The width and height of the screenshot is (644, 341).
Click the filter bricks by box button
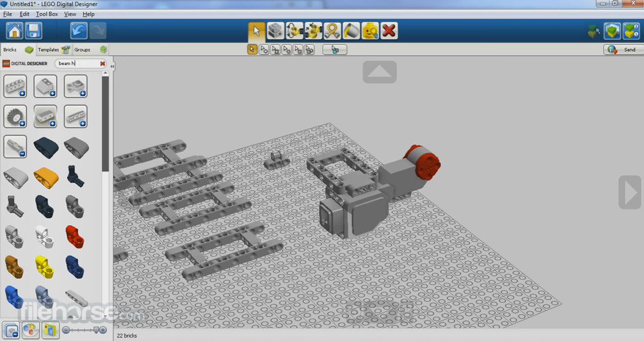(x=50, y=330)
